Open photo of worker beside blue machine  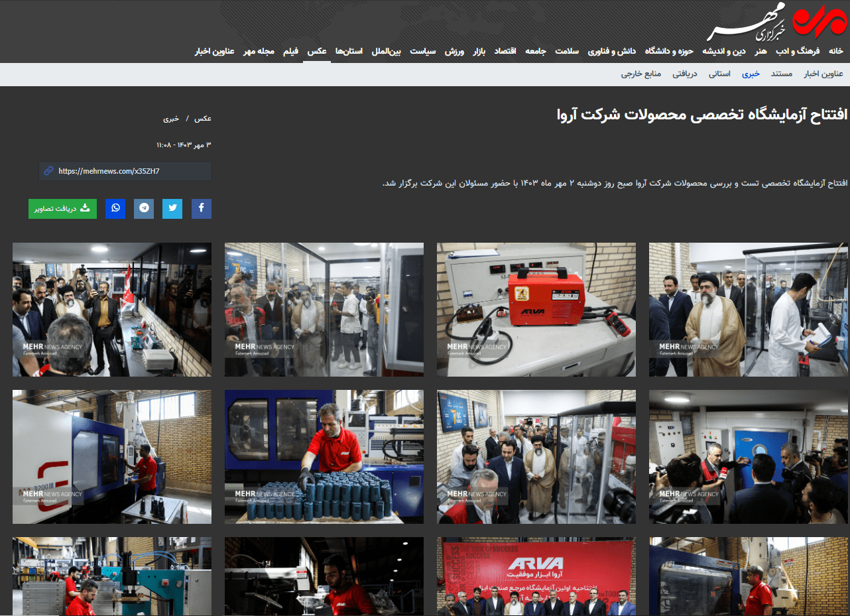coord(748,576)
